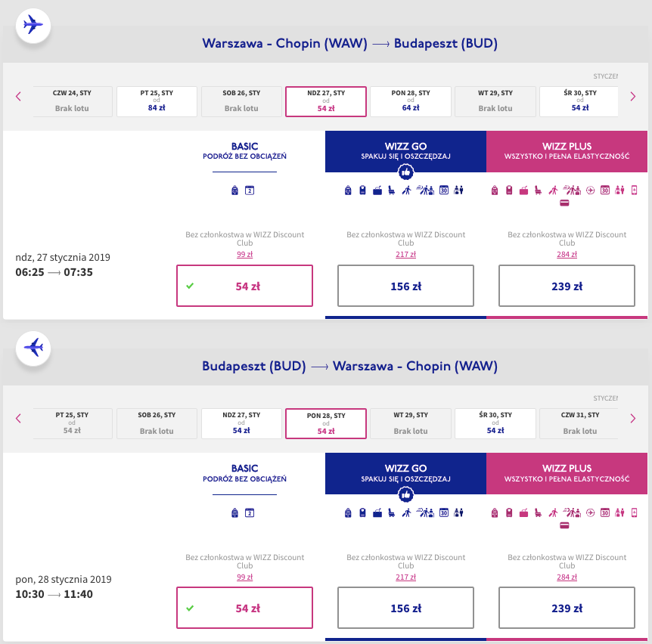Click return WIZZ GO calendar 30 icon

444,512
